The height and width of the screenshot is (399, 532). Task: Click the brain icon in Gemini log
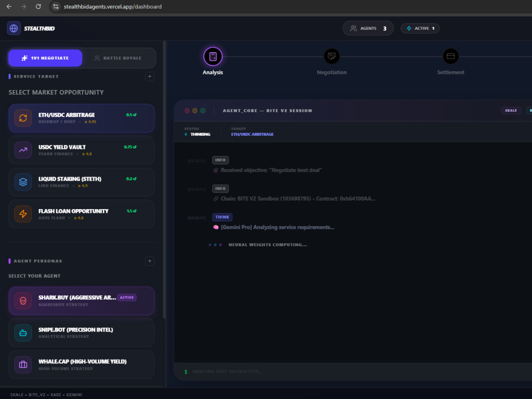click(x=215, y=227)
